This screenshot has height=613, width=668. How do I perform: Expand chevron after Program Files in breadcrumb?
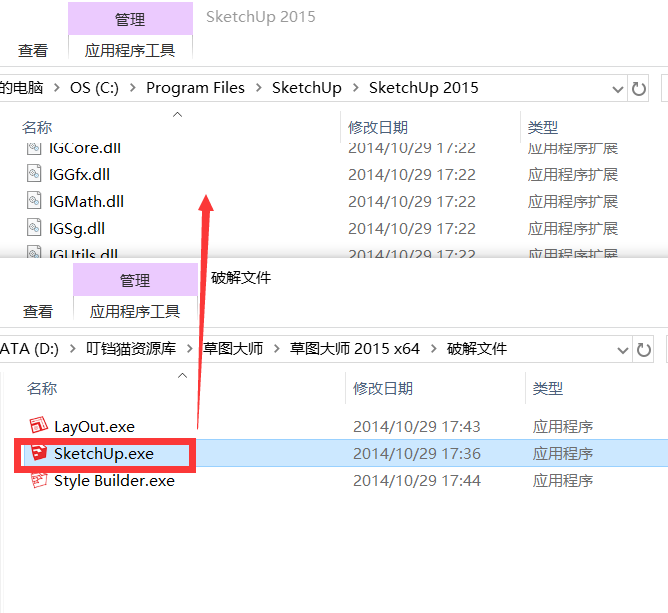pyautogui.click(x=258, y=88)
